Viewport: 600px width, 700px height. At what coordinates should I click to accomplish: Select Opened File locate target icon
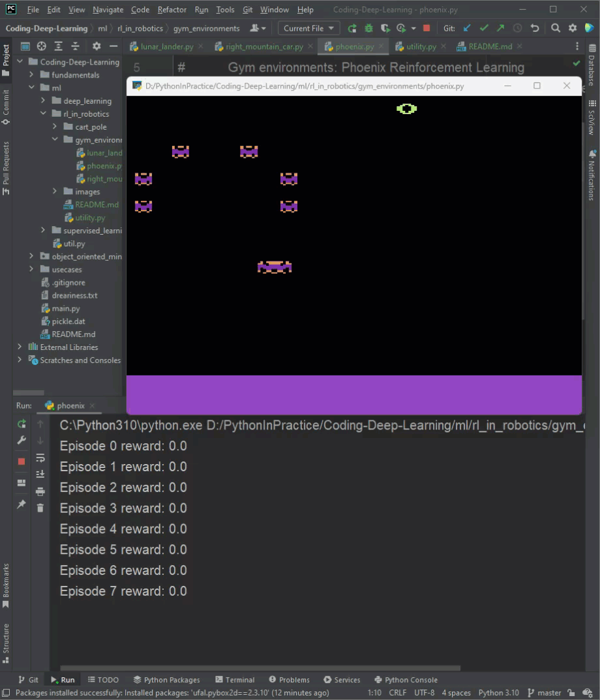point(42,46)
